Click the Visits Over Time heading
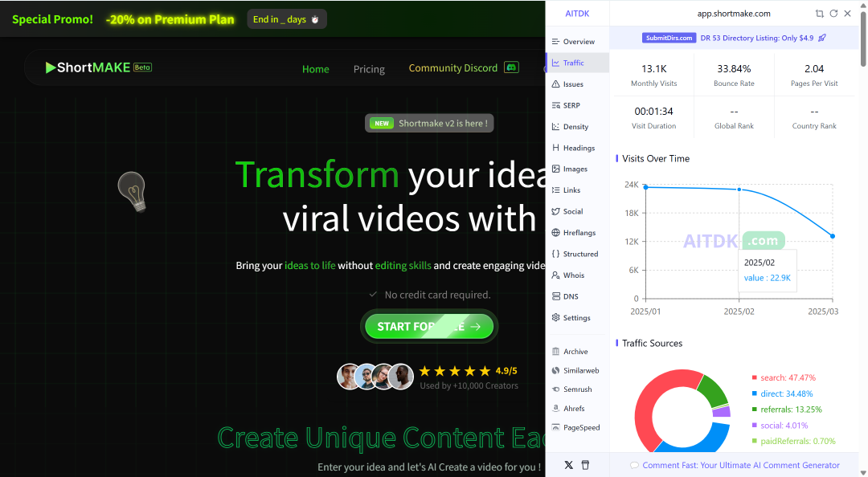Screen dimensions: 868x477 [x=656, y=158]
